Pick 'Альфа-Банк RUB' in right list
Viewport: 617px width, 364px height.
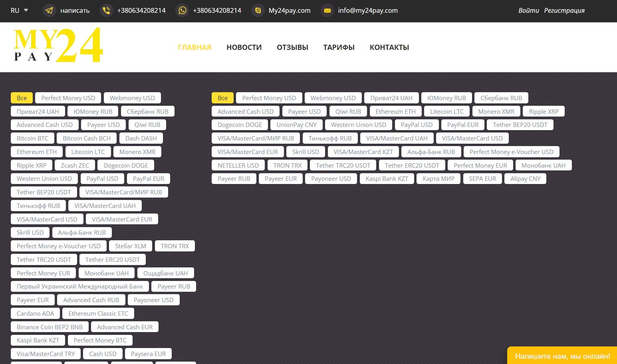tap(431, 152)
